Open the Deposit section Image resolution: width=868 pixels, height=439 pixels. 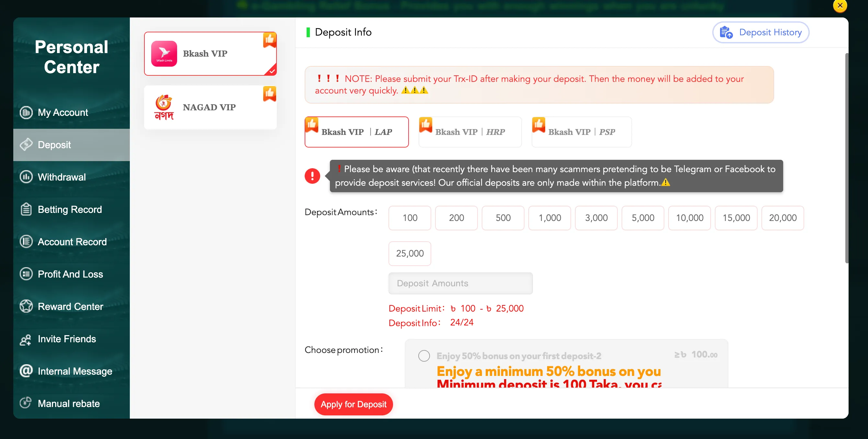(x=72, y=145)
